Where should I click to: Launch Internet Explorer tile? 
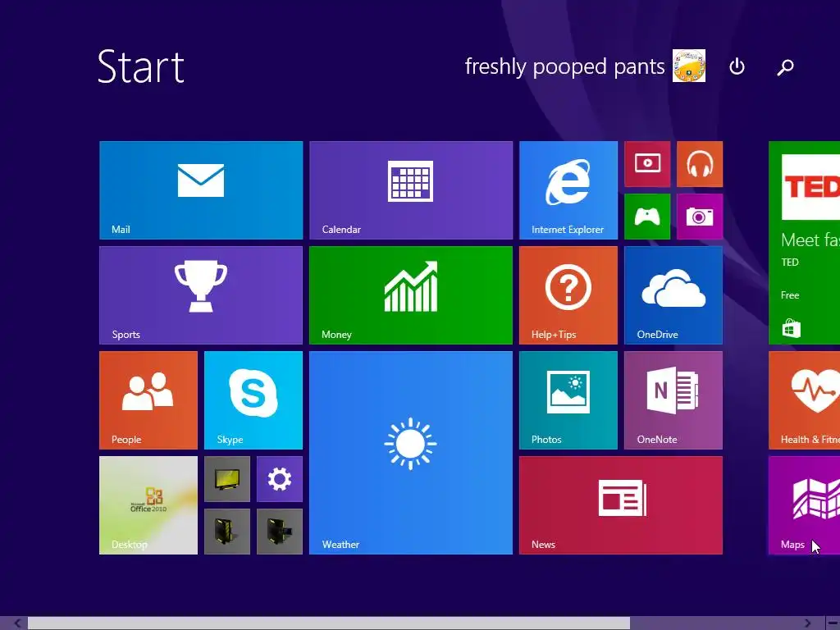click(568, 190)
